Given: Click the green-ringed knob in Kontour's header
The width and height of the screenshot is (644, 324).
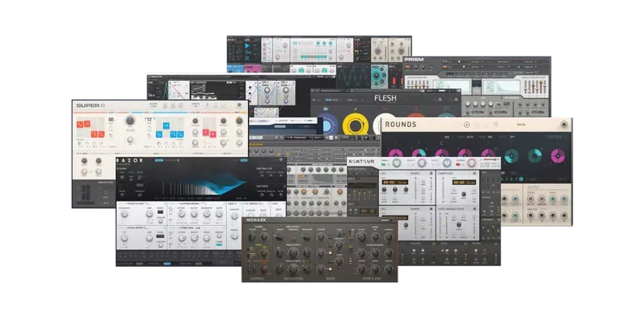Looking at the screenshot, I should click(396, 163).
